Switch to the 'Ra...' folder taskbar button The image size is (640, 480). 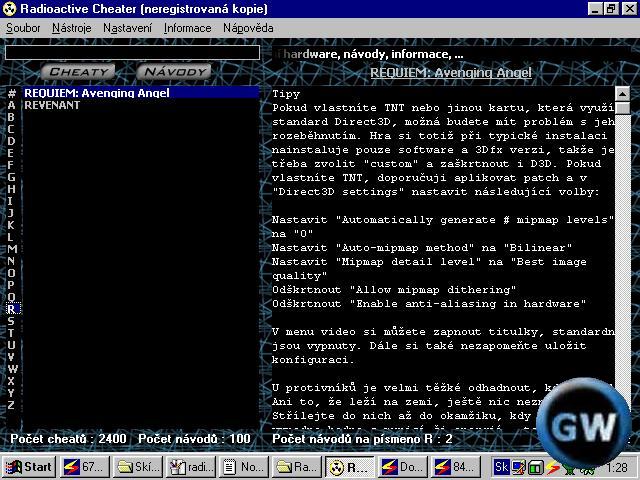[297, 467]
